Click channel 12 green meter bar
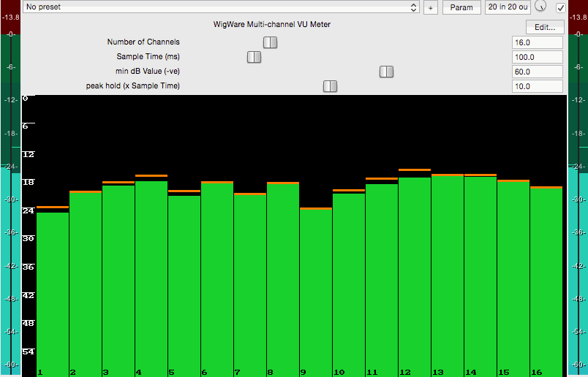588x377 pixels. 415,277
